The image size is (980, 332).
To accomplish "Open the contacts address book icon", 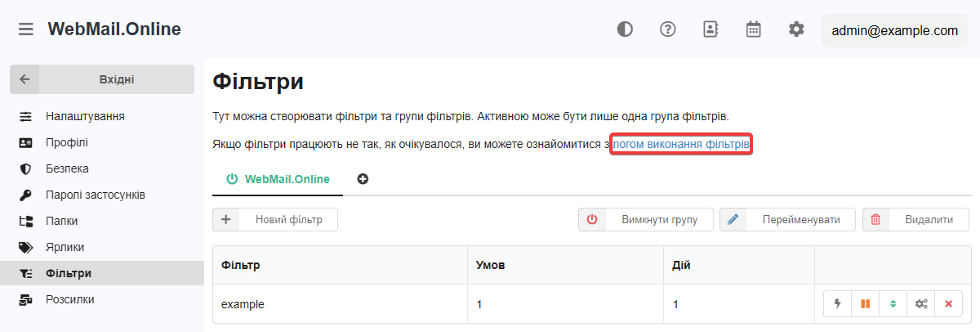I will tap(710, 29).
